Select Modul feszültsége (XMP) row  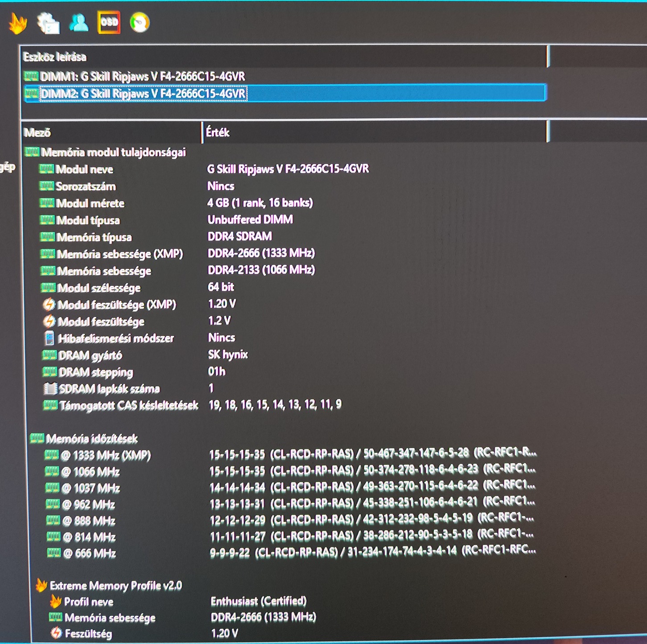click(x=110, y=305)
